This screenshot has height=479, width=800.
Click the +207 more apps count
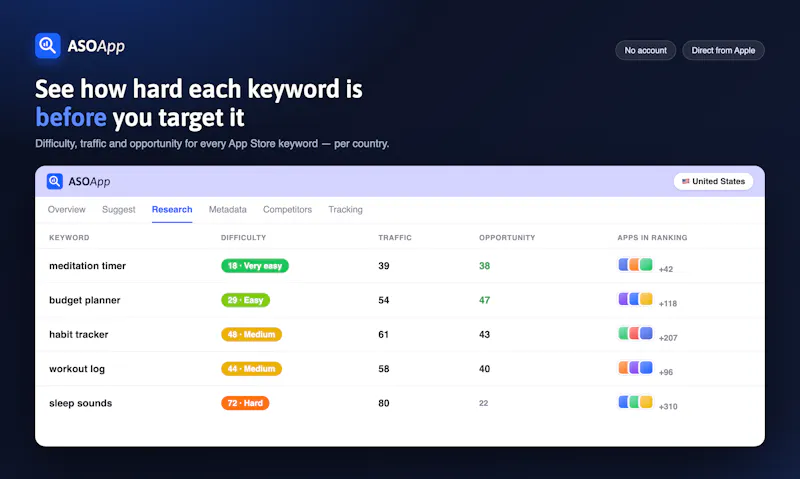[x=668, y=338]
